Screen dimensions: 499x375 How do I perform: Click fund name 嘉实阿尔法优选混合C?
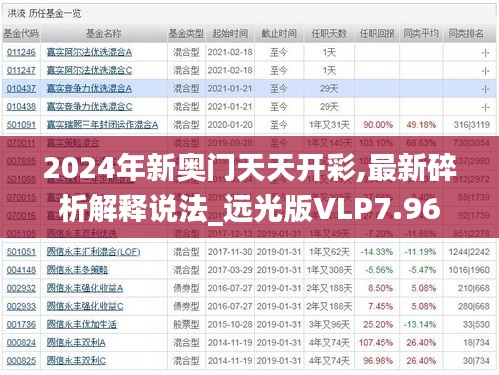89,70
